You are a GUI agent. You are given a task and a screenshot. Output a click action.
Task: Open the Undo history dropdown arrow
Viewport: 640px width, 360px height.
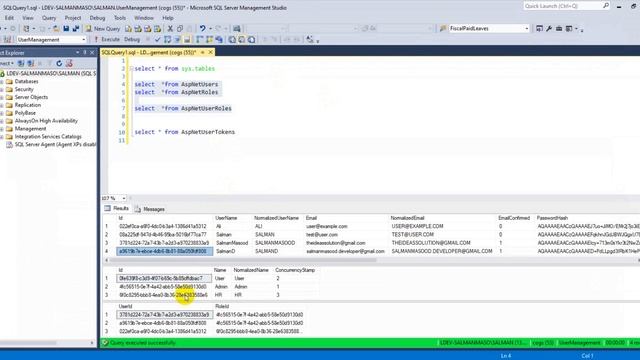point(210,29)
